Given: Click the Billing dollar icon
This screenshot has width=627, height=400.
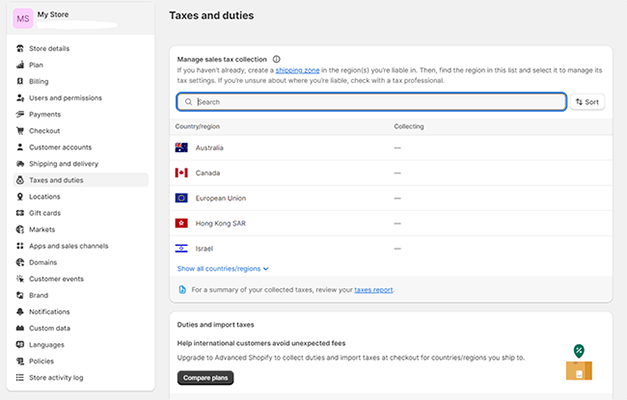Looking at the screenshot, I should (19, 81).
